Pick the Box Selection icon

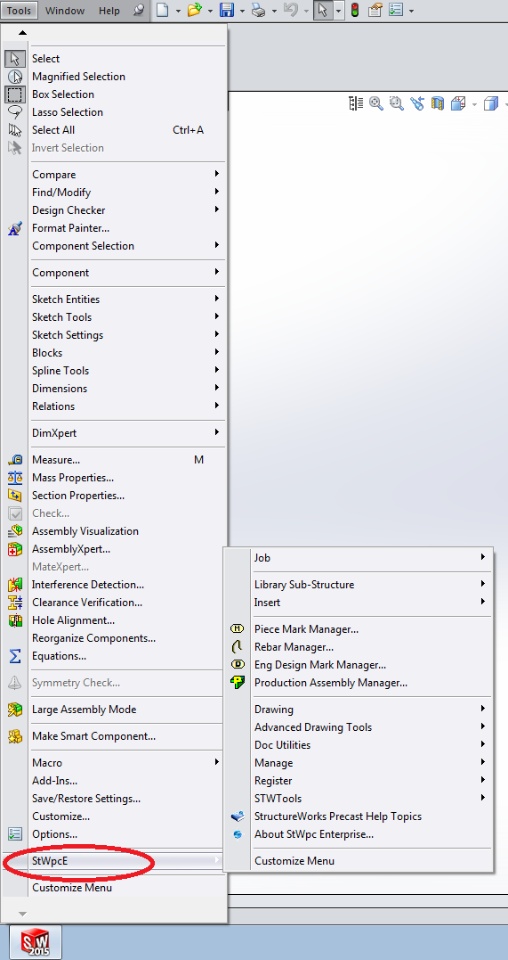click(x=15, y=94)
